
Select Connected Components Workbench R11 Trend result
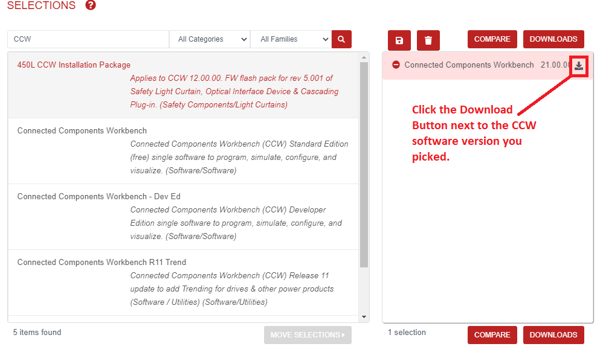184,283
